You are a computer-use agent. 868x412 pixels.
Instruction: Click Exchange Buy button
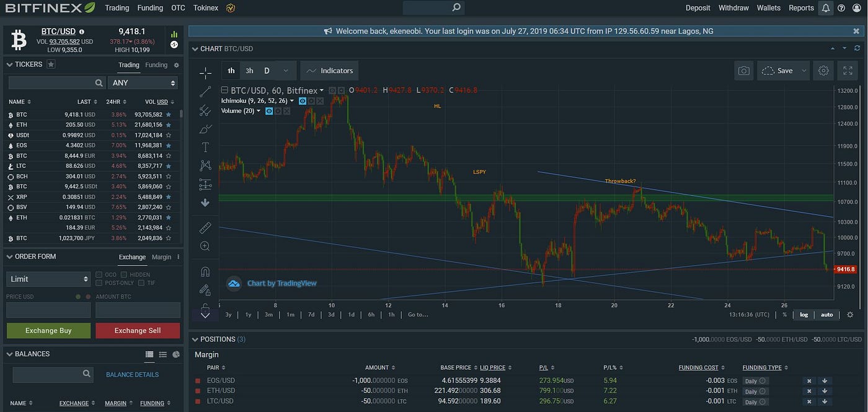[48, 331]
